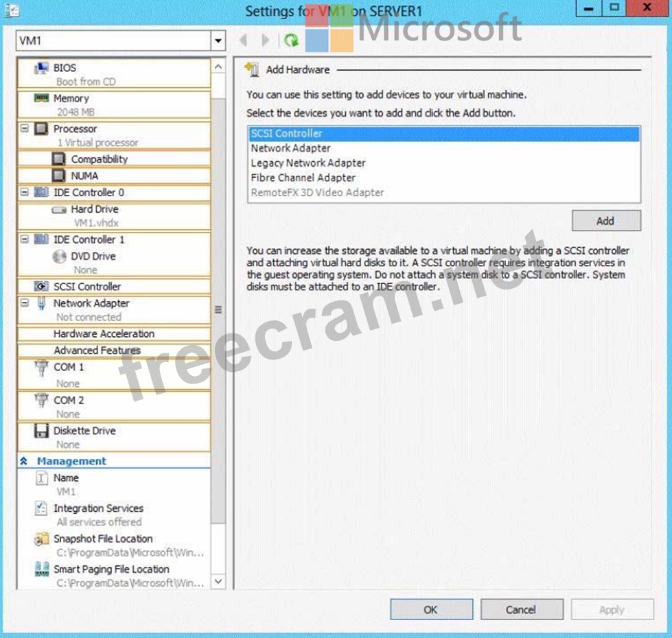Go forward with the right arrow
Viewport: 672px width, 638px height.
coord(265,40)
